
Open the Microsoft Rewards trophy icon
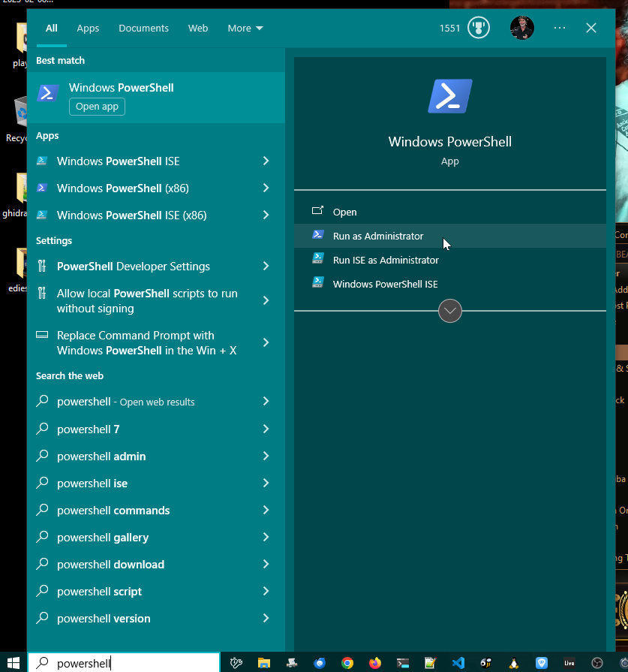(478, 29)
